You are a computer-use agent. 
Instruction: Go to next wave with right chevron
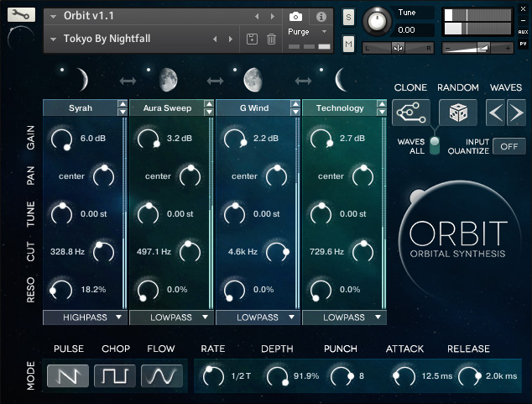(516, 113)
